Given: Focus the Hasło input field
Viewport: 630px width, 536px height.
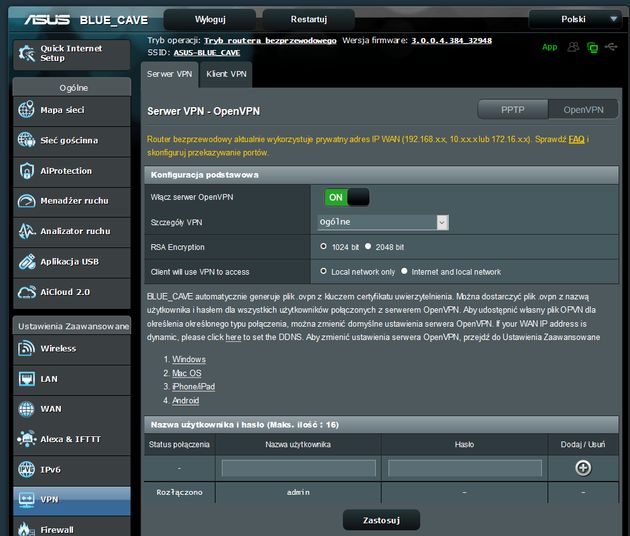Looking at the screenshot, I should (465, 468).
